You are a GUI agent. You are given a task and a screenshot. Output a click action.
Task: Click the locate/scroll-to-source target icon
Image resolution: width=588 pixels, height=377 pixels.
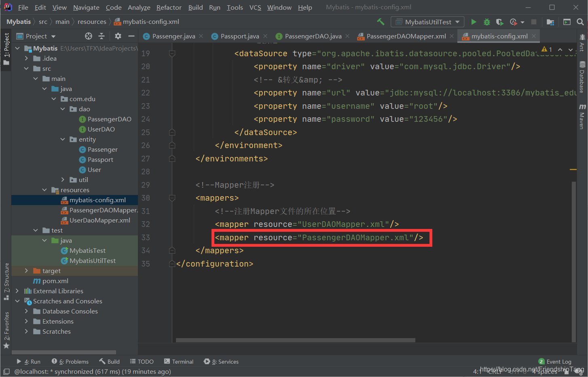click(89, 36)
